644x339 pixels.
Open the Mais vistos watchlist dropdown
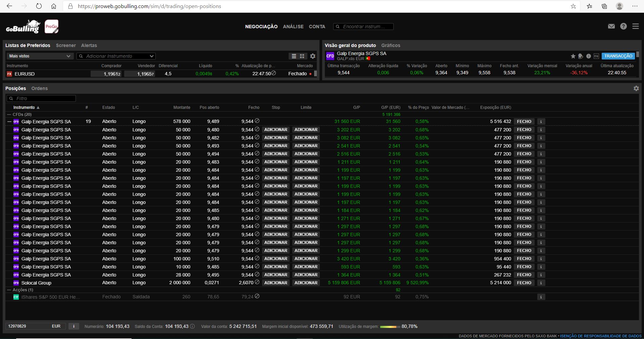coord(40,56)
